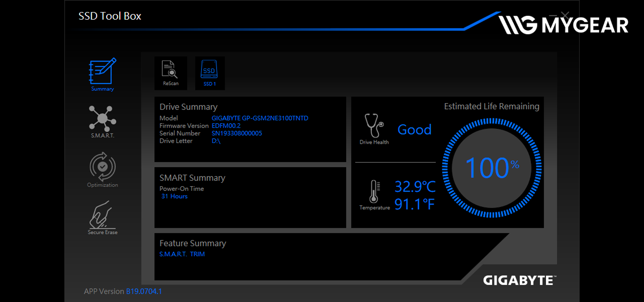Viewport: 644px width, 302px height.
Task: Open the Optimization section icon
Action: [x=102, y=167]
